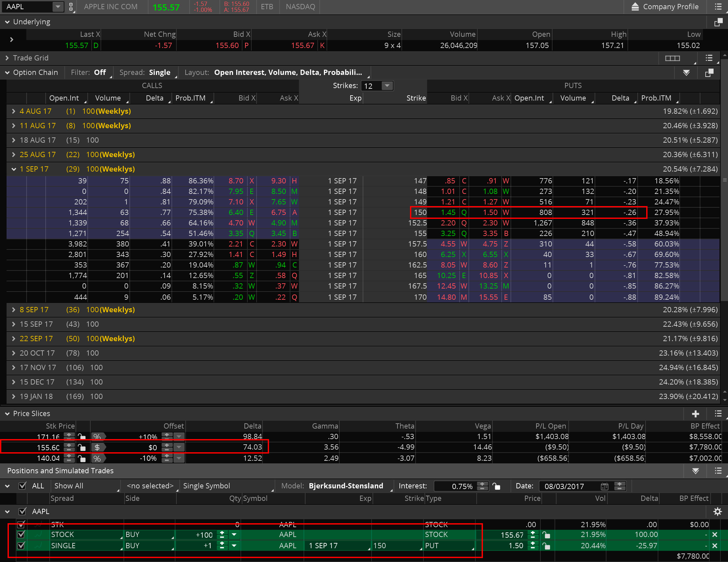Viewport: 728px width, 562px height.
Task: Toggle the STK position row checkbox
Action: click(21, 525)
